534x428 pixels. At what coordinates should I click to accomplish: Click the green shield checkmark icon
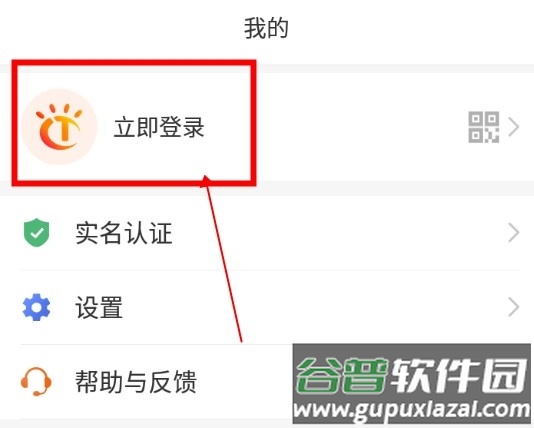point(36,233)
